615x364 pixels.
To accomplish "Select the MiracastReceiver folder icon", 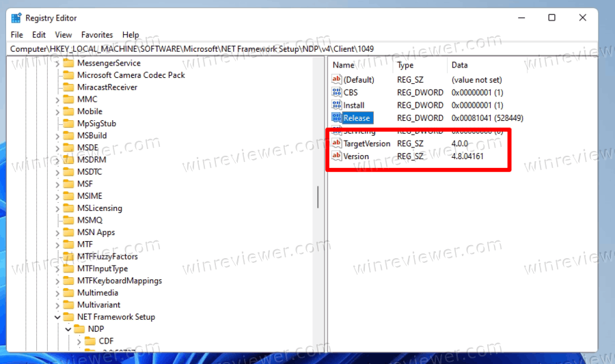I will click(68, 87).
